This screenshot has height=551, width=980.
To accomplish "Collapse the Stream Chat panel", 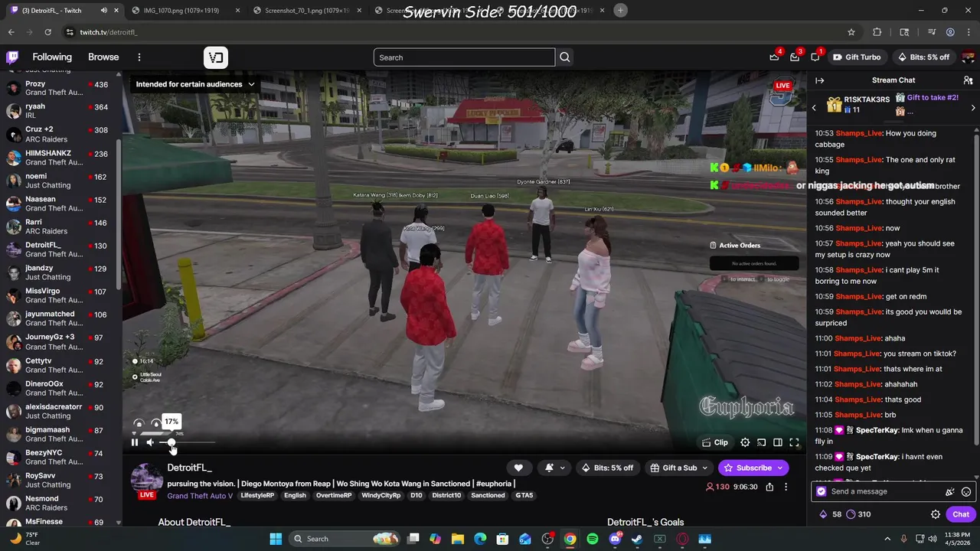I will (819, 80).
